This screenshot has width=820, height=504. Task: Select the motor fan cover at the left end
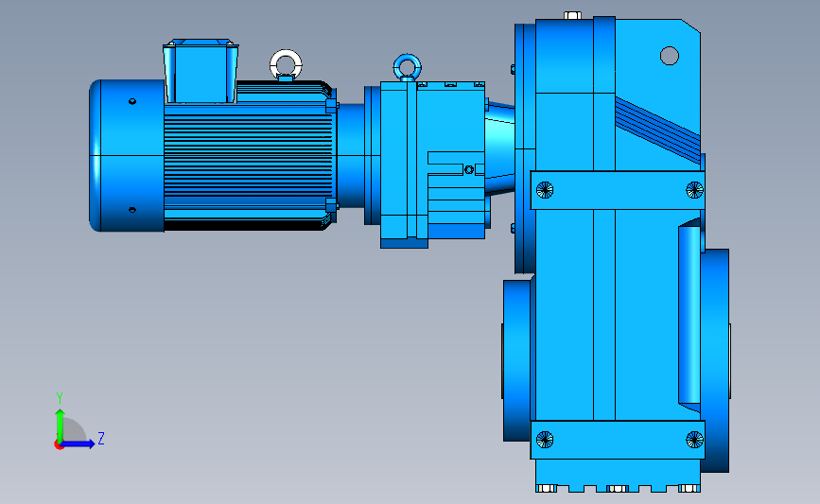(127, 155)
